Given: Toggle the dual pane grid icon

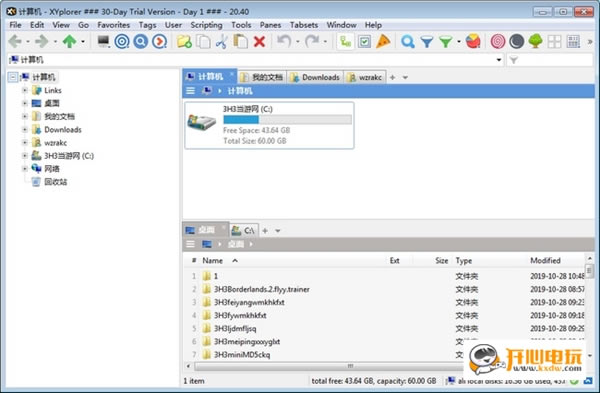Looking at the screenshot, I should 554,41.
